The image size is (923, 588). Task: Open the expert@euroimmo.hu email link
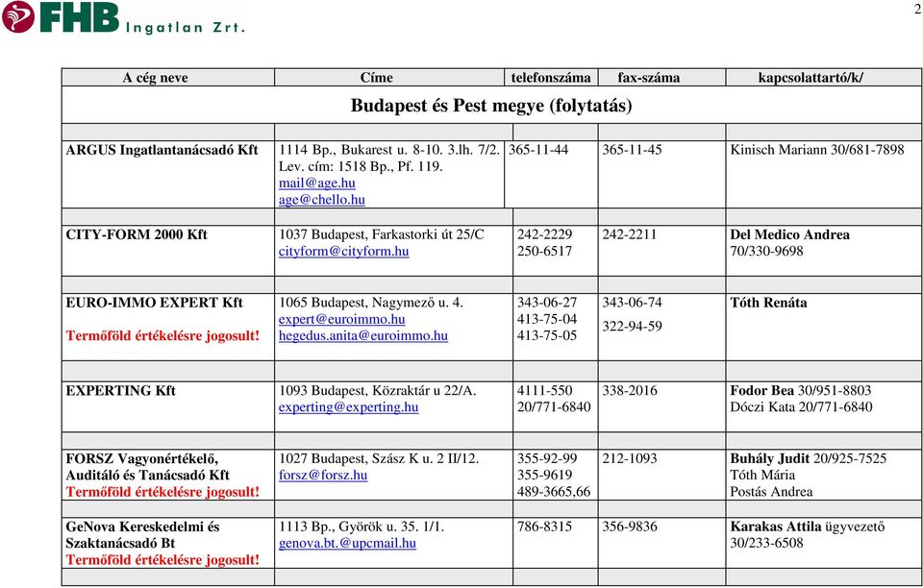coord(342,319)
